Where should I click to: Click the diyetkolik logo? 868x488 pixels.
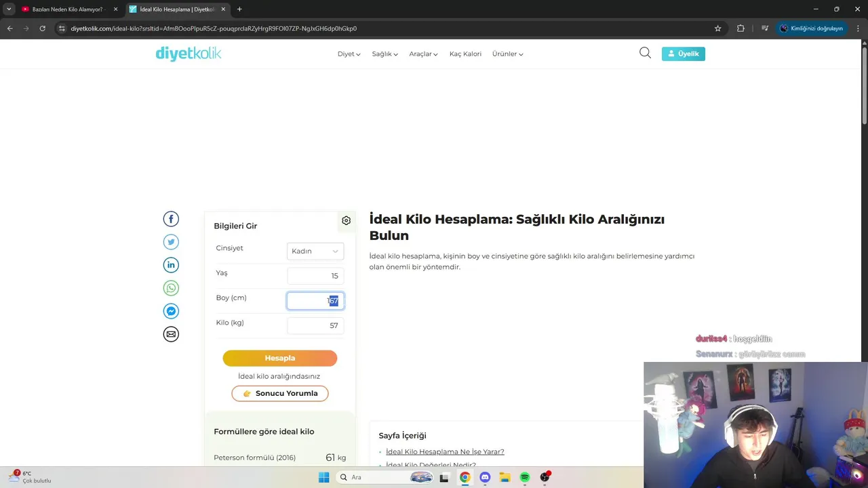(x=189, y=54)
